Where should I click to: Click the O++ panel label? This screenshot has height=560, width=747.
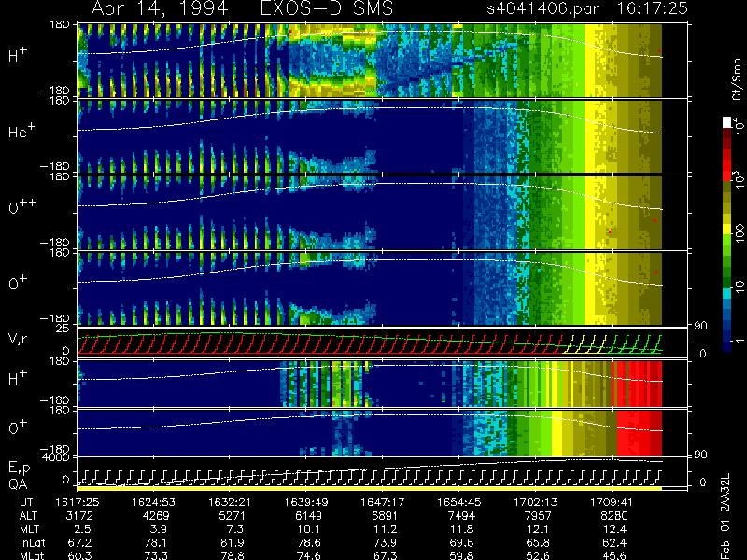22,206
